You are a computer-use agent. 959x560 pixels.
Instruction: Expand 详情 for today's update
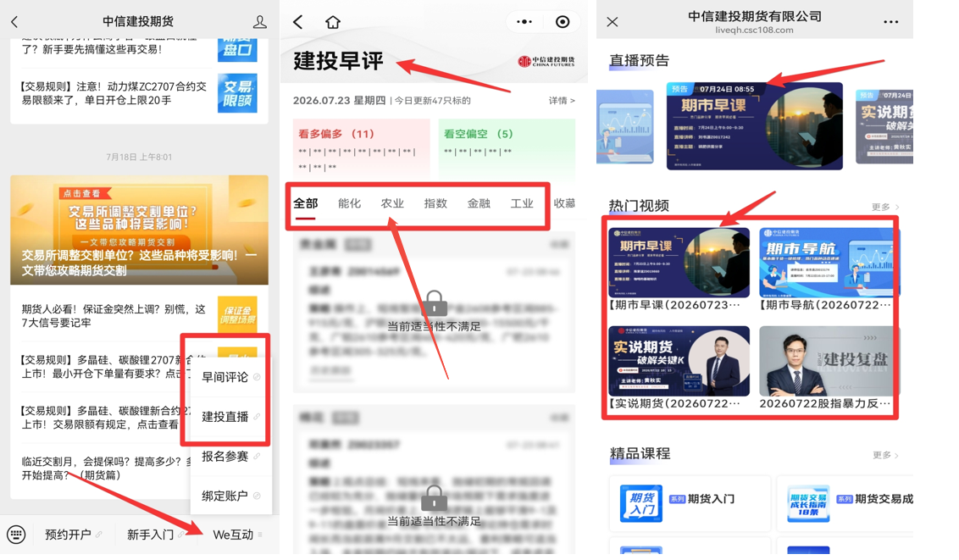coord(562,100)
